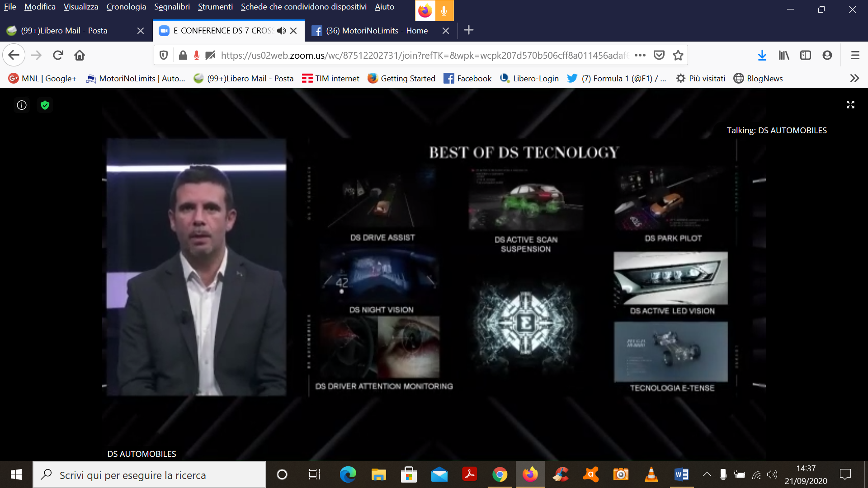
Task: Switch to the MotoriNoLimits Facebook tab
Action: (377, 31)
